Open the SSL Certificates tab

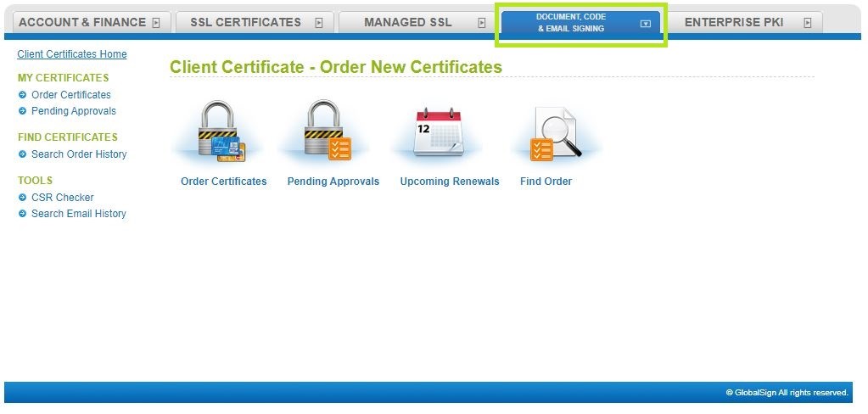click(255, 23)
